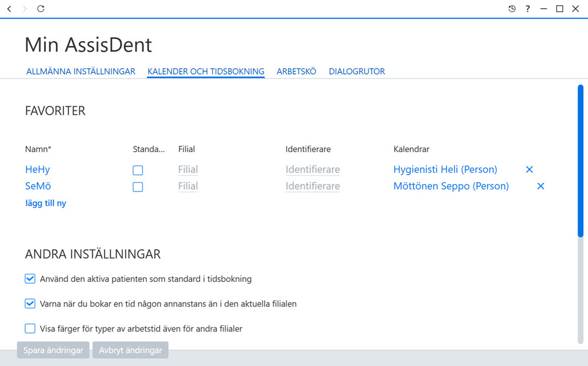
Task: Maximize the Min AssisDent window
Action: tap(560, 9)
